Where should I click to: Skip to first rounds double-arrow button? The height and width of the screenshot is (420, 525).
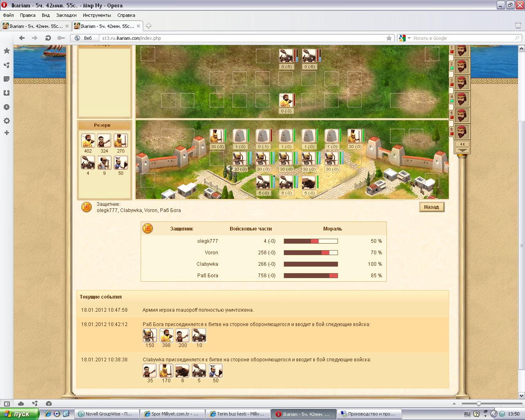[462, 144]
